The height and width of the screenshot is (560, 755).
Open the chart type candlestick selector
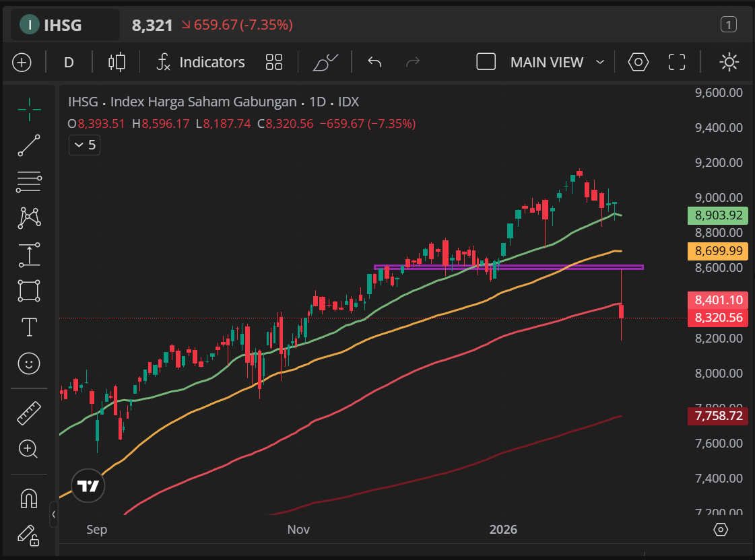pyautogui.click(x=117, y=63)
